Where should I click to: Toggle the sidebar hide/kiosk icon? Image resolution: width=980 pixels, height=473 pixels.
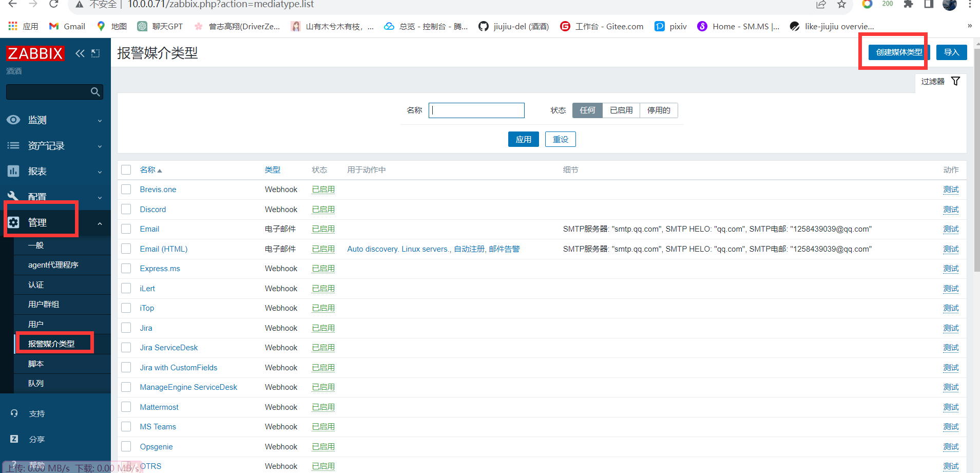(x=95, y=53)
